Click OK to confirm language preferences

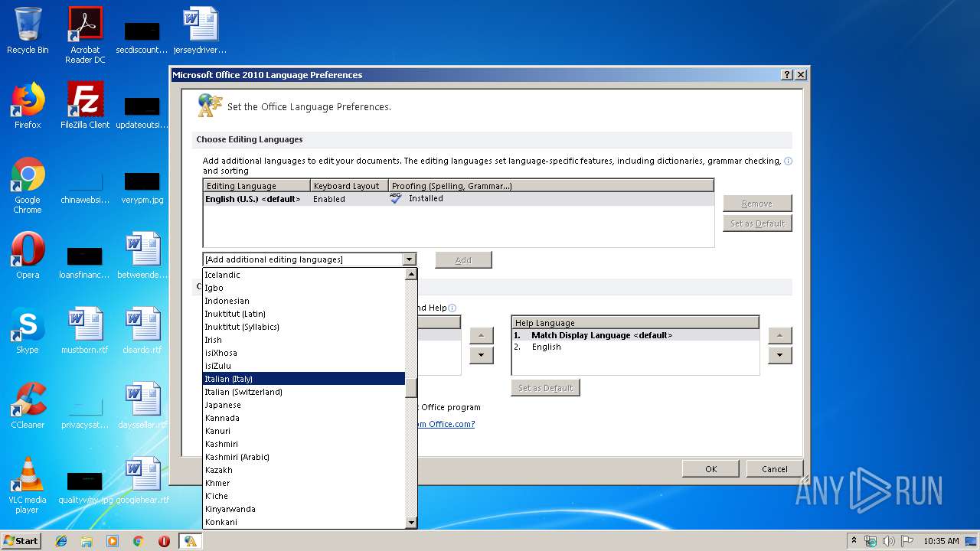pyautogui.click(x=710, y=469)
